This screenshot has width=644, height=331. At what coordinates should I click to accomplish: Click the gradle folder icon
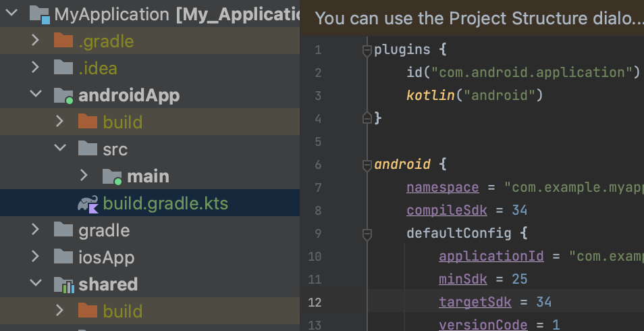[x=63, y=230]
